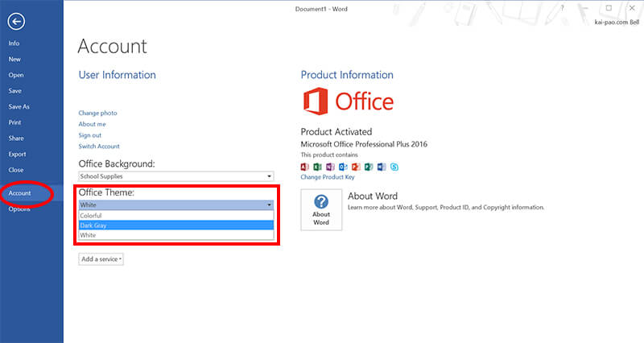Open the Office Background School Supplies dropdown
Viewport: 644px width, 343px height.
(175, 176)
